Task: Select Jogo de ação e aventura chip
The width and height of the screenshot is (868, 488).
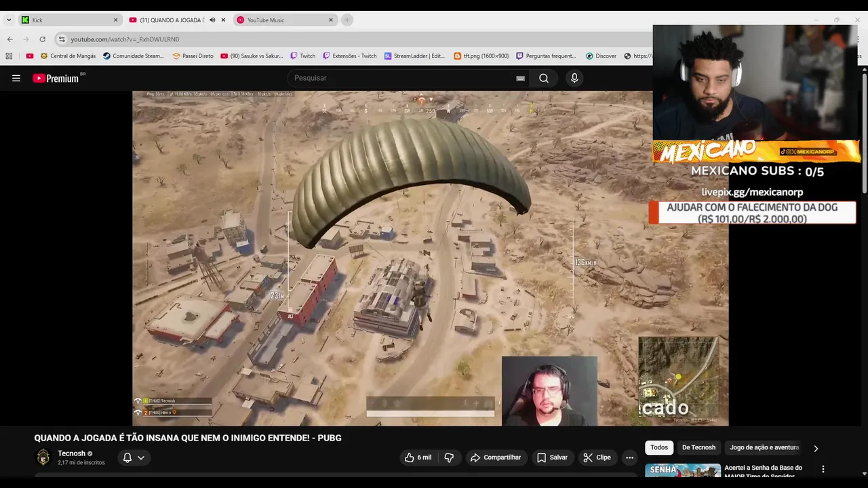Action: tap(764, 447)
